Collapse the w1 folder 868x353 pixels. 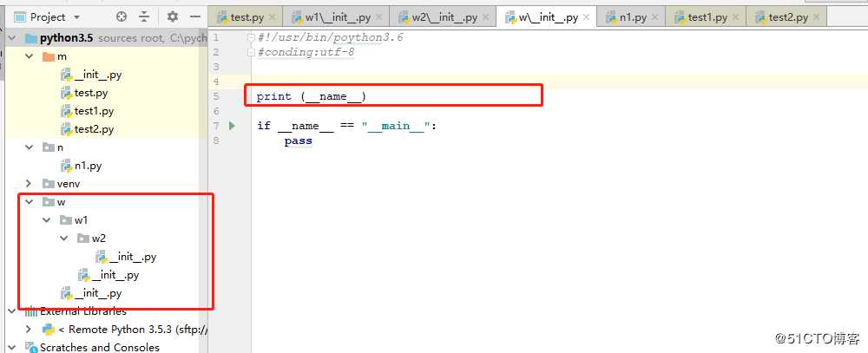coord(47,220)
